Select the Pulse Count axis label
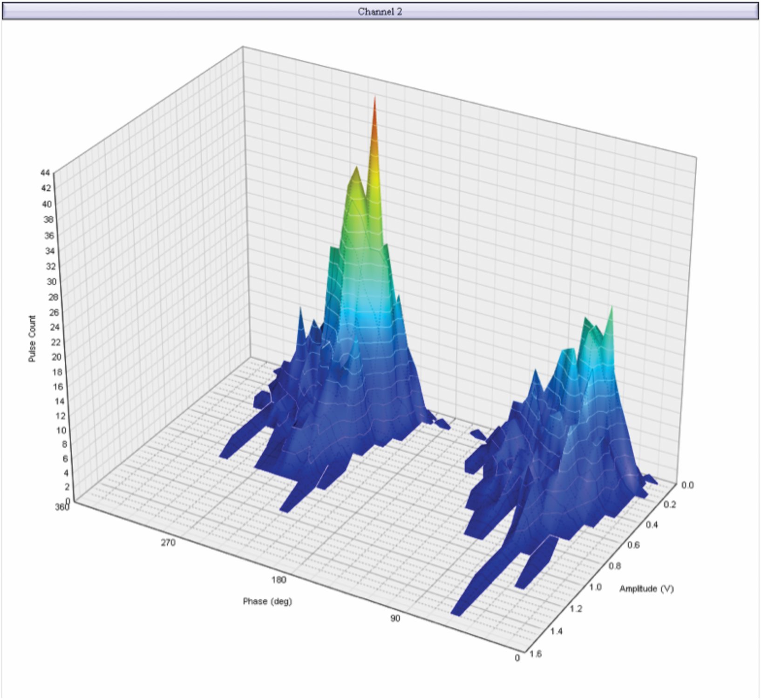The height and width of the screenshot is (700, 761). [32, 339]
